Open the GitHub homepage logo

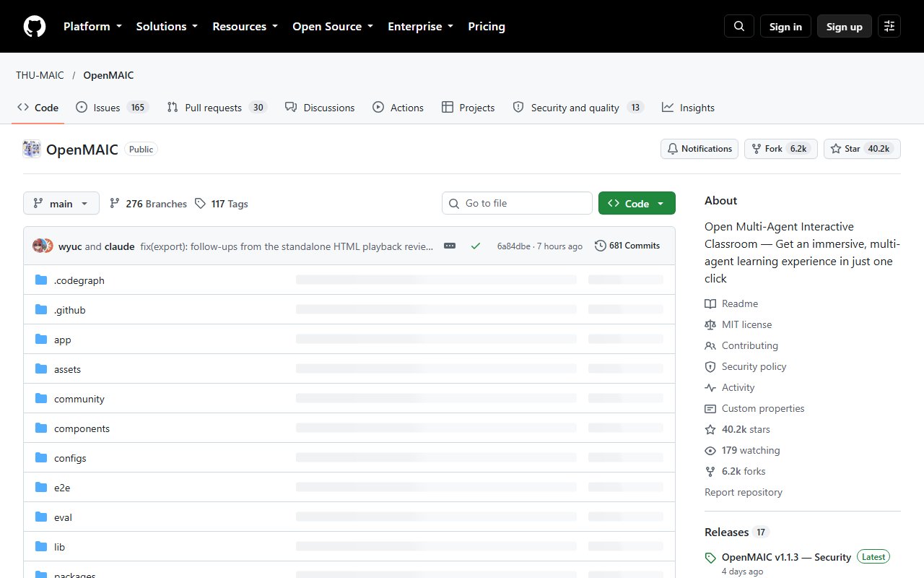[35, 27]
